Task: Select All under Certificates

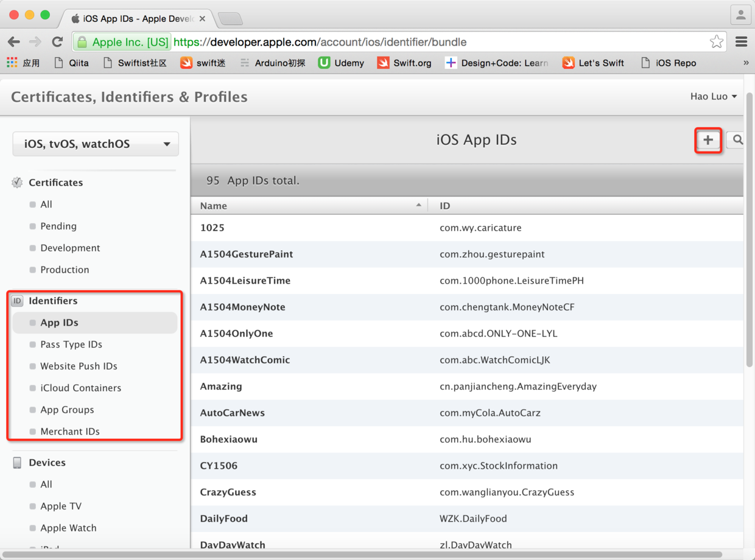Action: click(46, 205)
